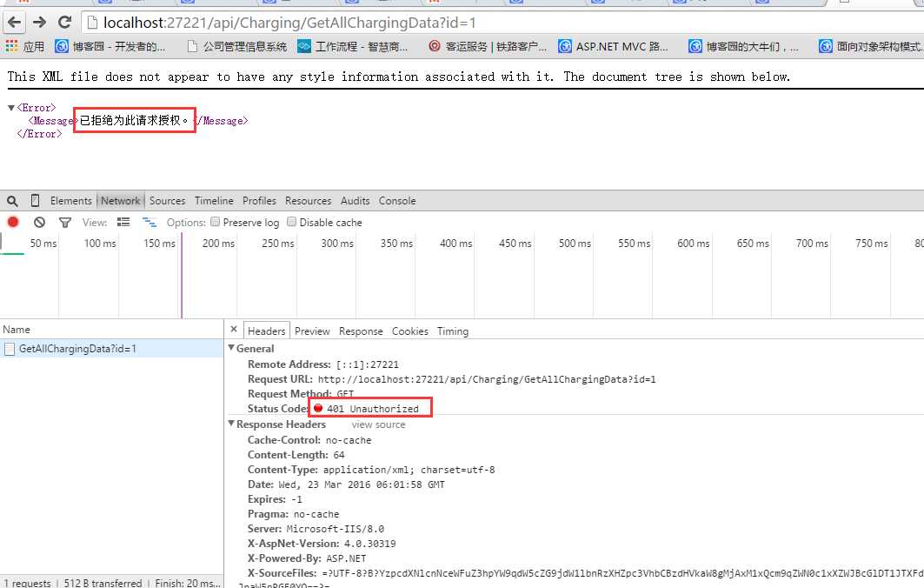Screen dimensions: 924x588
Task: Click the Remote Address [::1]:27221 value
Action: tap(367, 364)
